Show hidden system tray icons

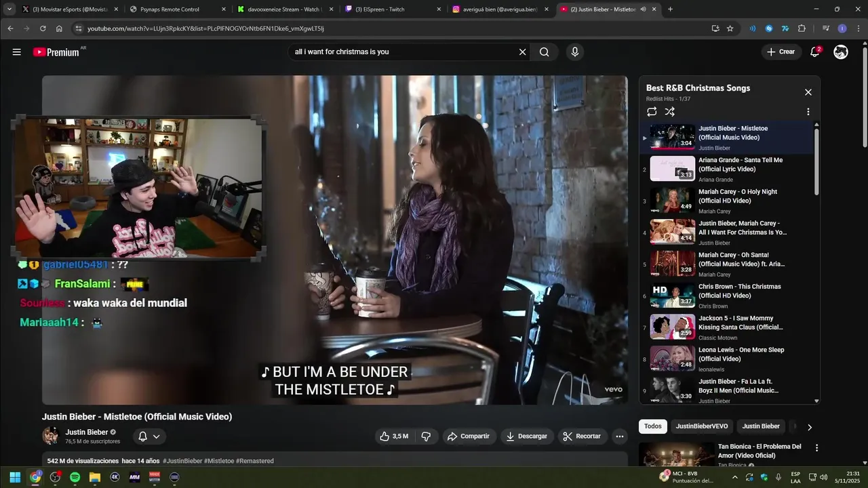point(735,477)
